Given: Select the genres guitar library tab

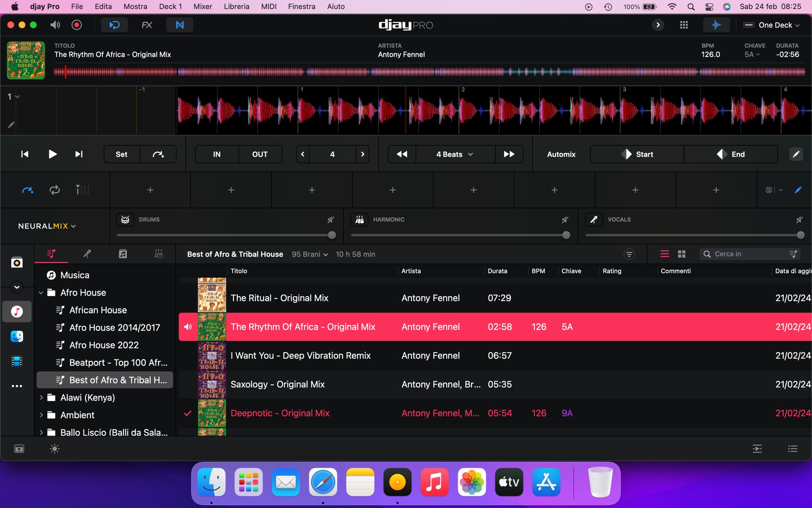Looking at the screenshot, I should (x=159, y=254).
